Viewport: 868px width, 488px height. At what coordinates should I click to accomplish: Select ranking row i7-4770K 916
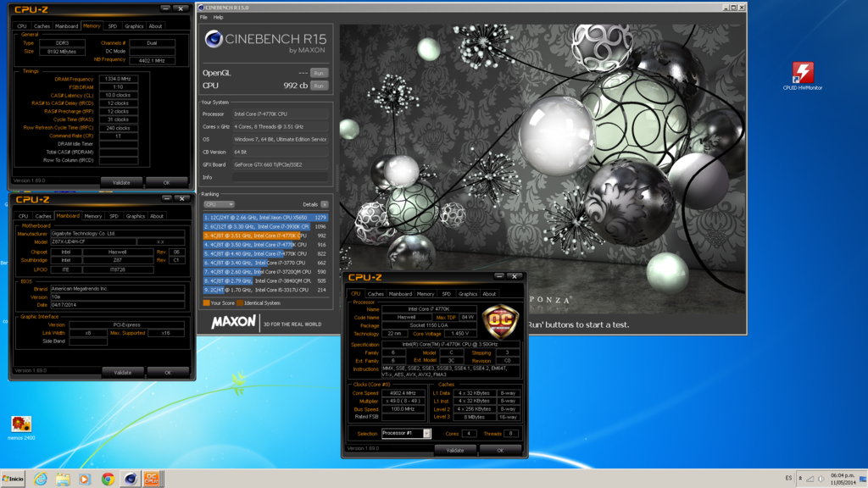coord(265,245)
